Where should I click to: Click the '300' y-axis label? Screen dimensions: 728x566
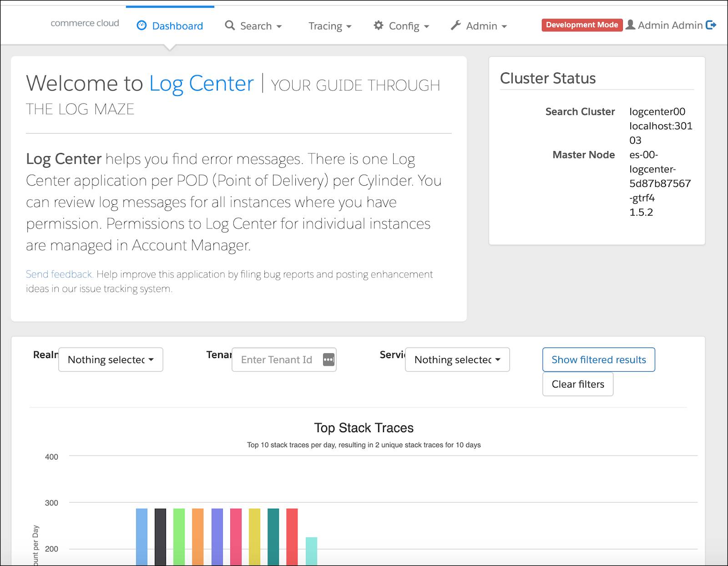click(x=51, y=503)
